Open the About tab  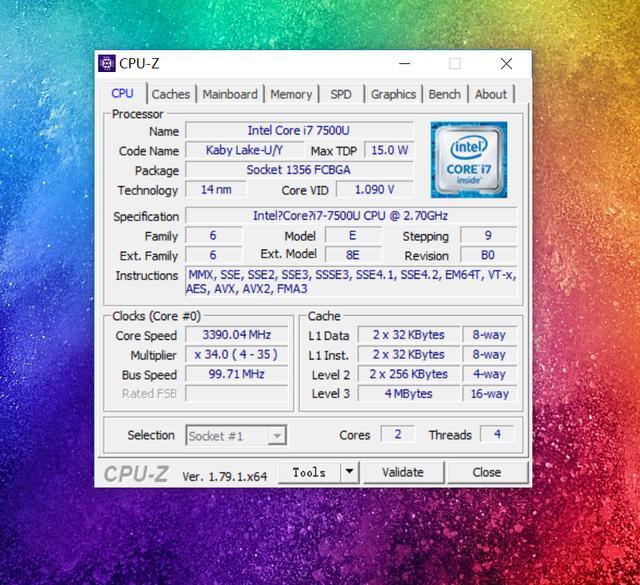point(491,94)
